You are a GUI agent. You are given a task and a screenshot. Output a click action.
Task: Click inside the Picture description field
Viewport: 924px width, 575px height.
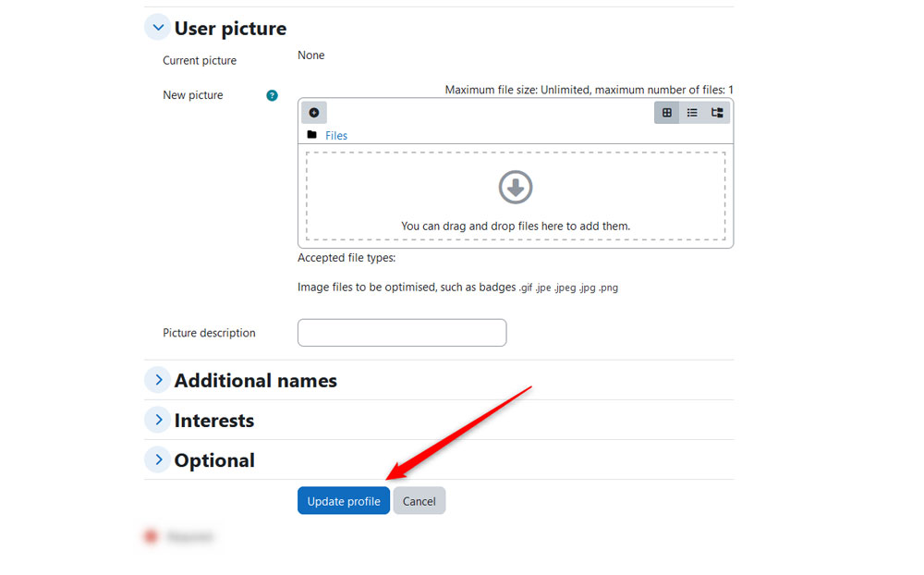401,333
